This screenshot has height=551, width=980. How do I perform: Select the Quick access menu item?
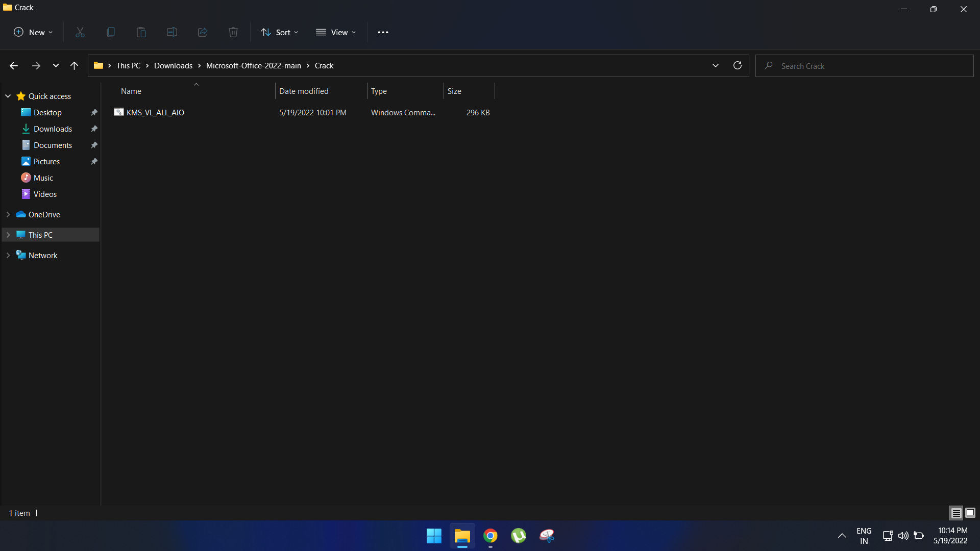point(50,95)
